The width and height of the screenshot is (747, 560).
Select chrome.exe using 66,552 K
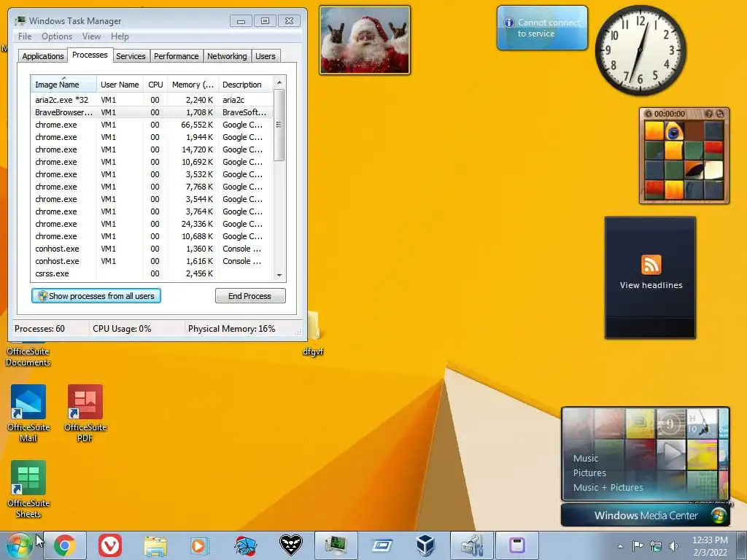point(152,124)
